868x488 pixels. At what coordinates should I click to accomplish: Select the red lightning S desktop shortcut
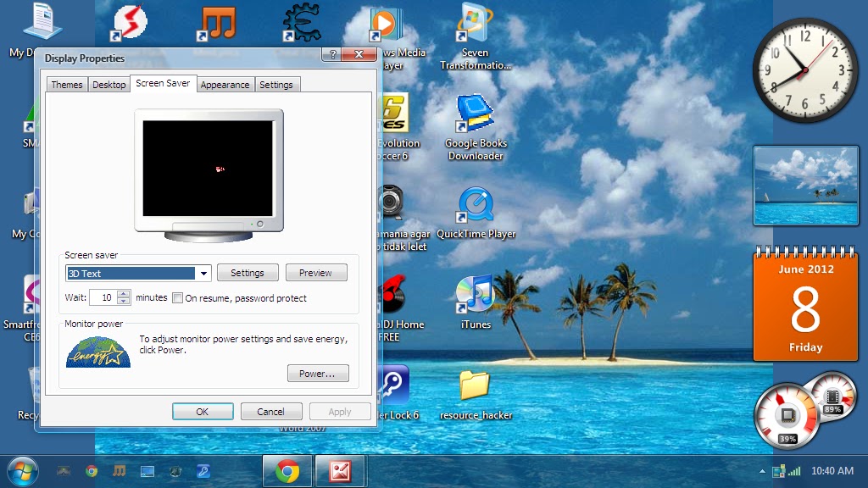point(129,23)
